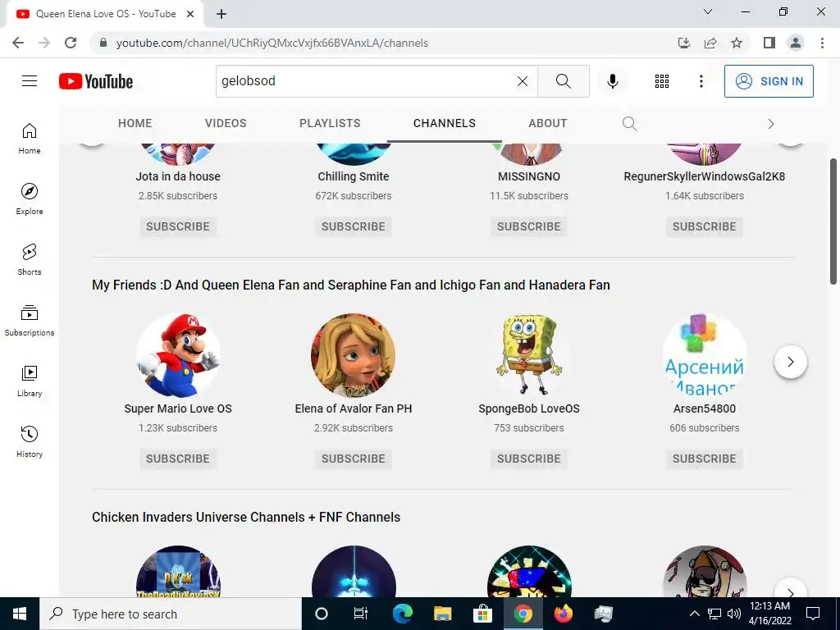Show hidden system tray icons
840x630 pixels.
(694, 614)
